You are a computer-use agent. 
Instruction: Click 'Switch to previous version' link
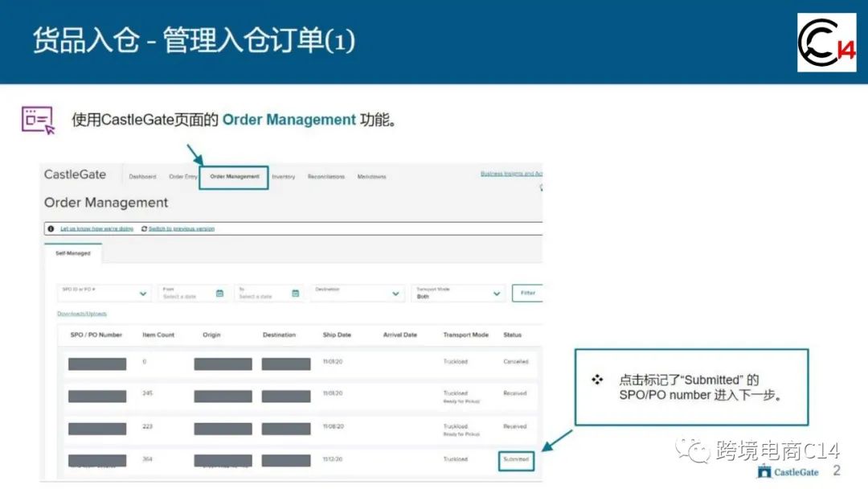(x=182, y=228)
